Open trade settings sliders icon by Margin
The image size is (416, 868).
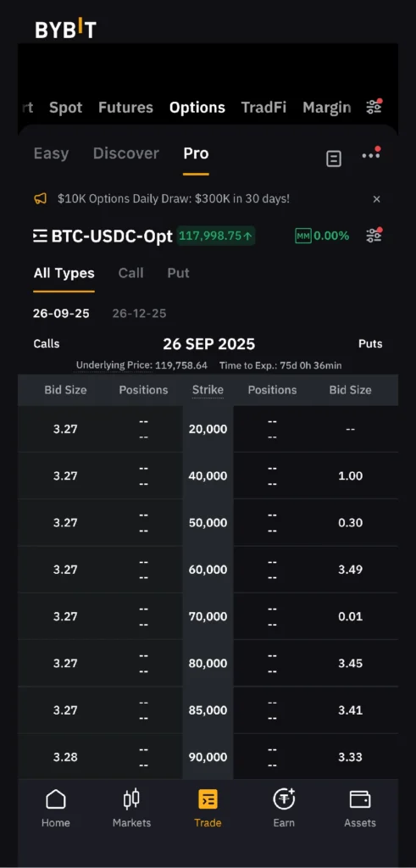click(374, 107)
